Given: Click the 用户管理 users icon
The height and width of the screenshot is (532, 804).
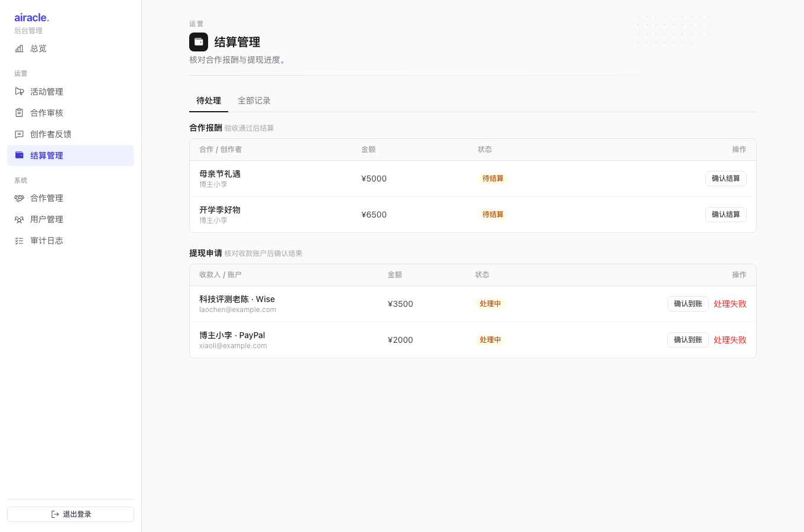Looking at the screenshot, I should point(19,219).
